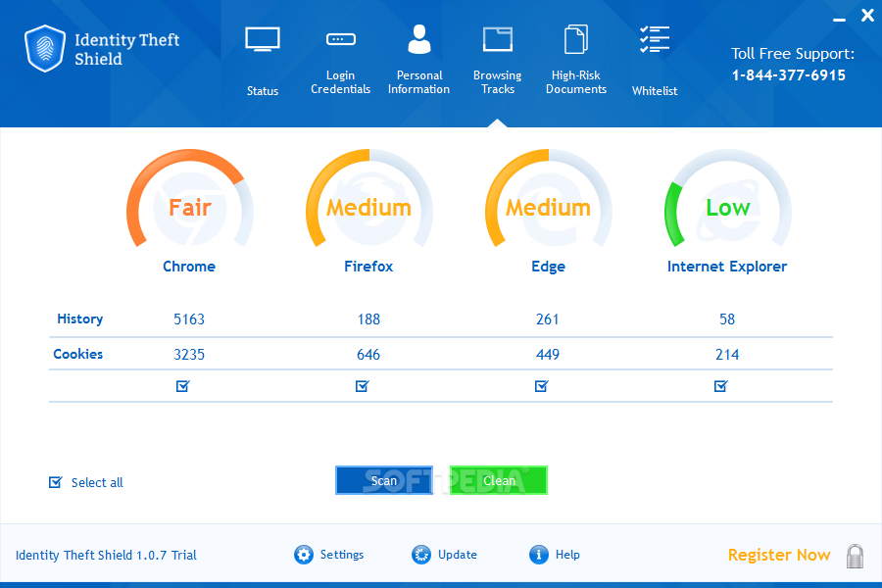Open the Help link text
Image resolution: width=882 pixels, height=588 pixels.
tap(567, 555)
